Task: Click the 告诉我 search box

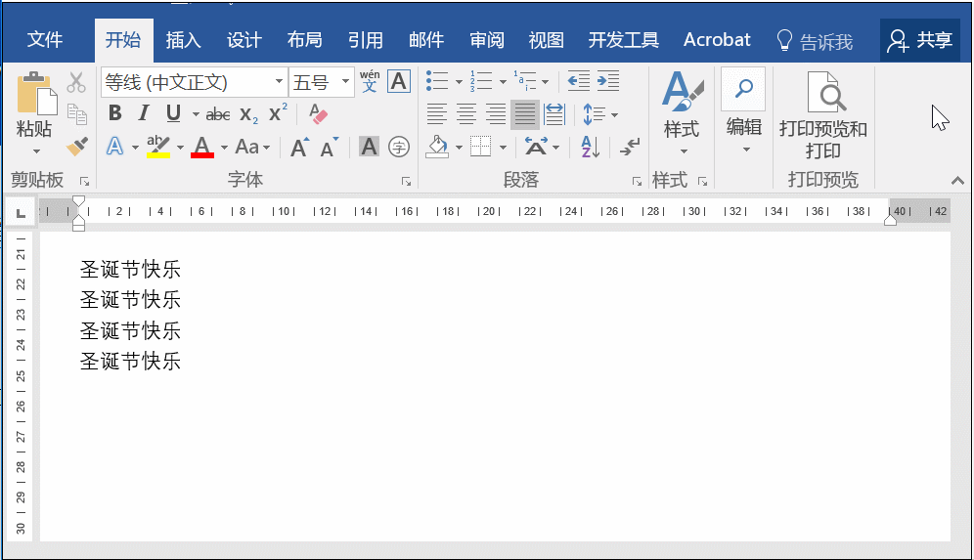Action: 816,41
